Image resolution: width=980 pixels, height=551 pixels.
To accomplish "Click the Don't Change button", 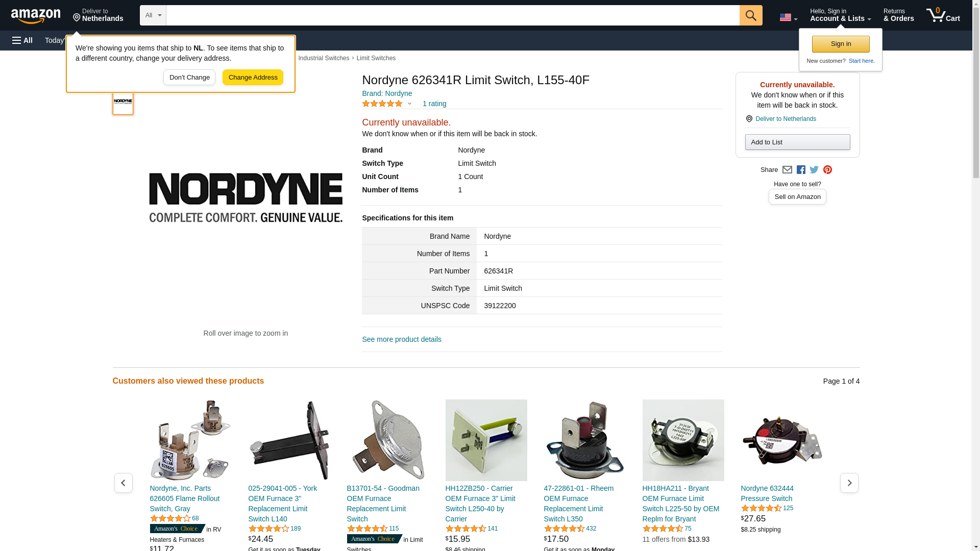I will (189, 78).
